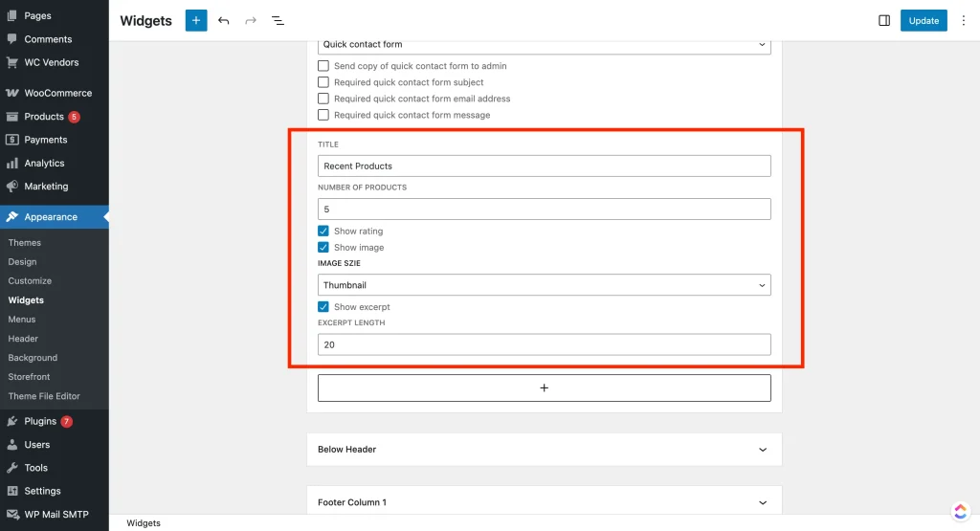Viewport: 980px width, 531px height.
Task: Open the Menus submenu item
Action: click(22, 320)
